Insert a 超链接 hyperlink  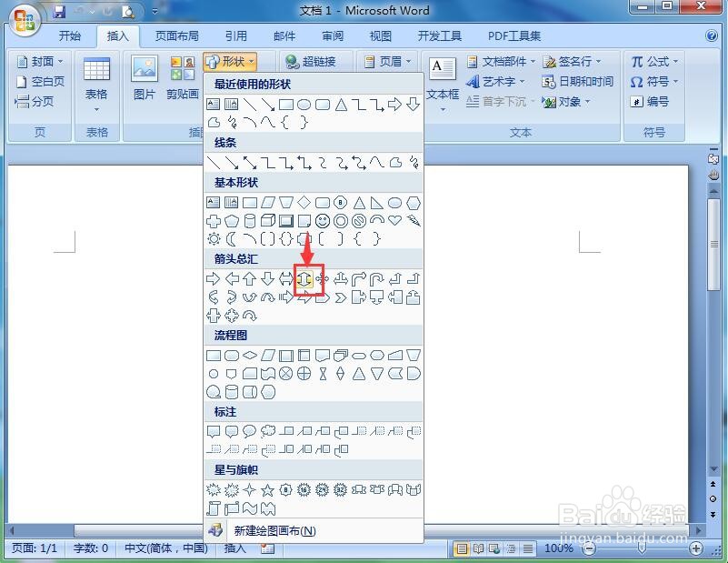tap(311, 61)
